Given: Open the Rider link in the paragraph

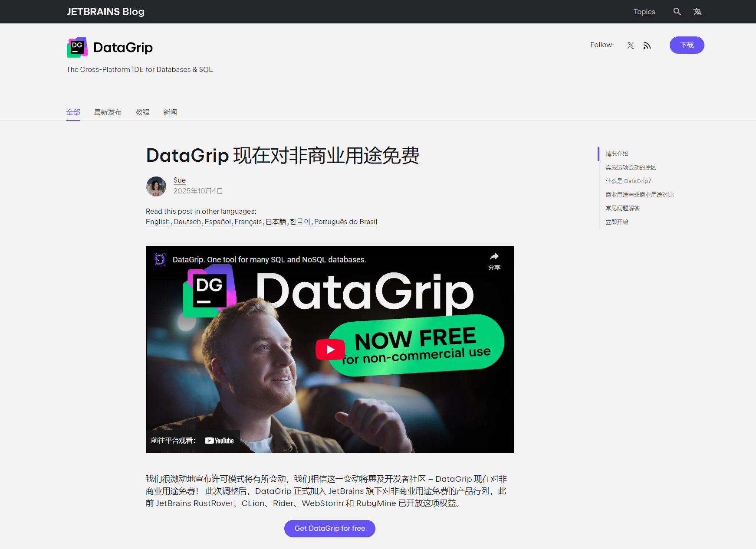Looking at the screenshot, I should pyautogui.click(x=283, y=503).
